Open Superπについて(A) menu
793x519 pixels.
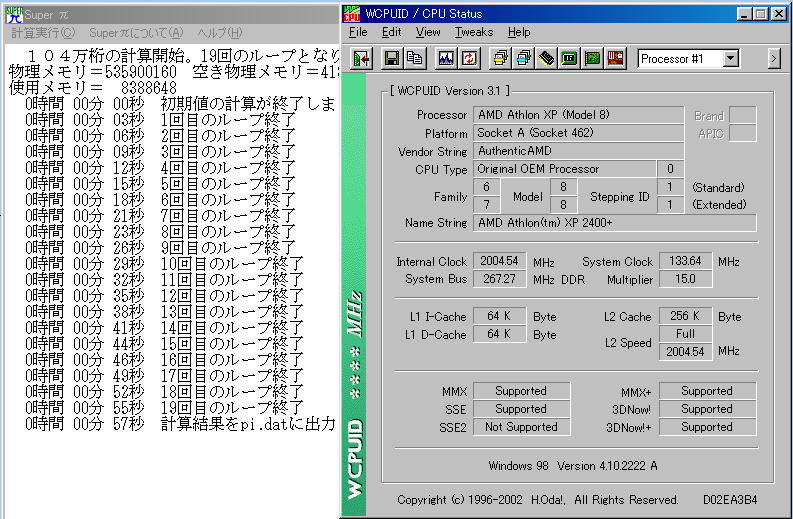136,33
